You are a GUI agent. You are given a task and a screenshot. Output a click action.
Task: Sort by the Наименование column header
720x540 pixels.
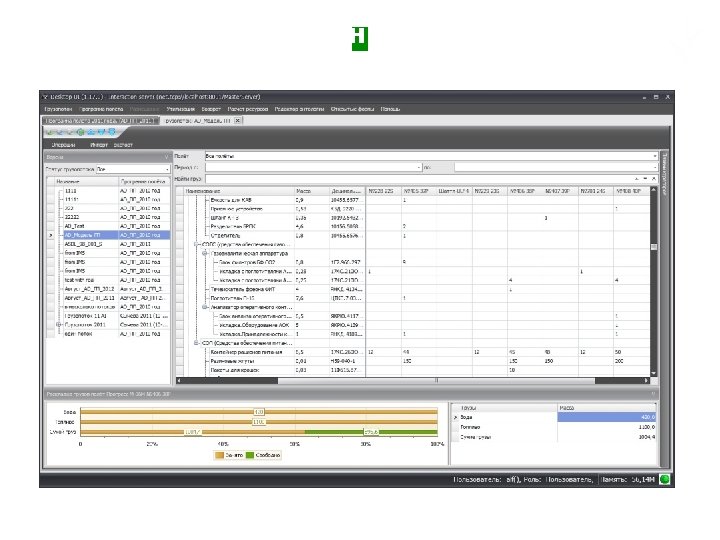[x=239, y=191]
